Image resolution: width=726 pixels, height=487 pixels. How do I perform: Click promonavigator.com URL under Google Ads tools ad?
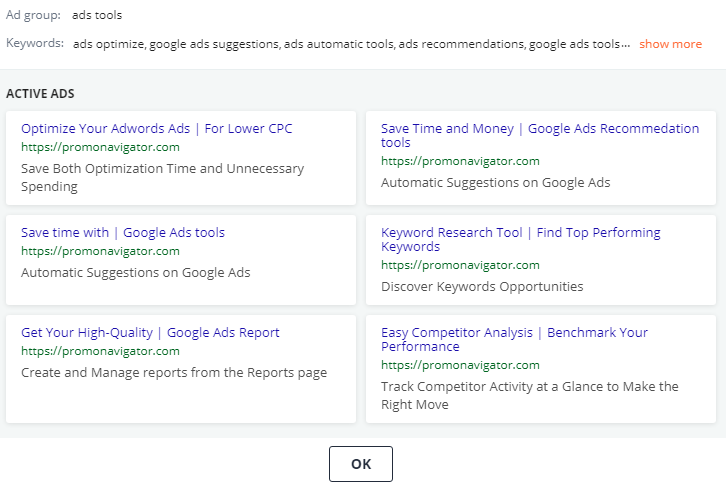click(100, 251)
